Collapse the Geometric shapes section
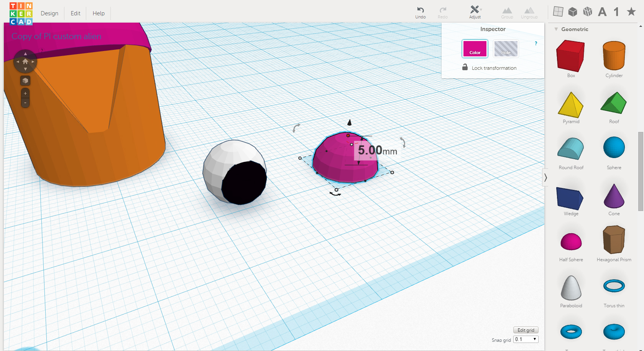The width and height of the screenshot is (644, 351). (x=556, y=29)
